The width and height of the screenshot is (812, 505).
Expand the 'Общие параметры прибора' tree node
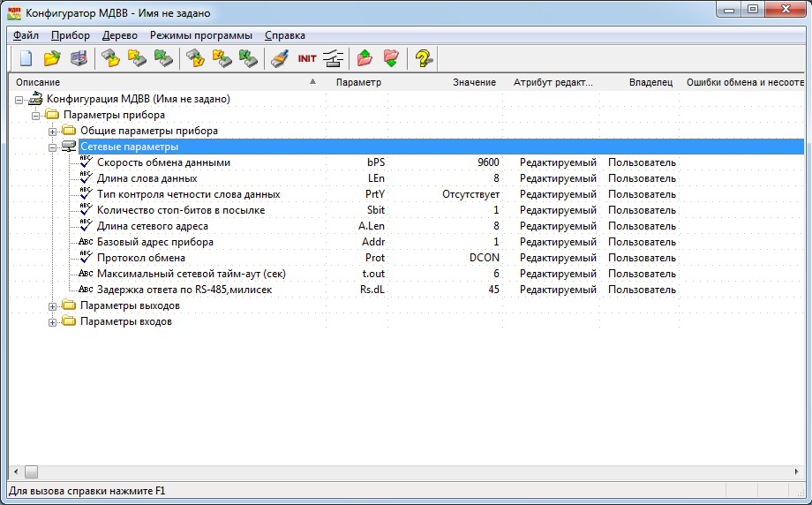[53, 131]
